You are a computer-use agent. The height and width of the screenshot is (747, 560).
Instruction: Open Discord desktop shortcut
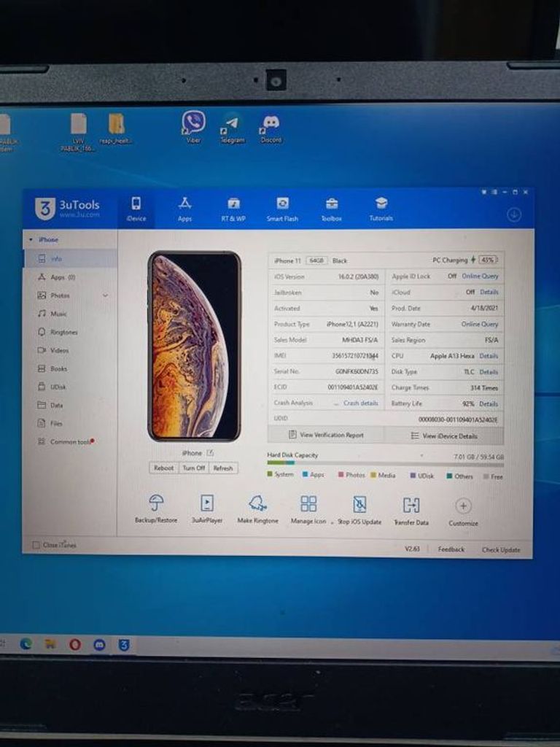[x=271, y=128]
